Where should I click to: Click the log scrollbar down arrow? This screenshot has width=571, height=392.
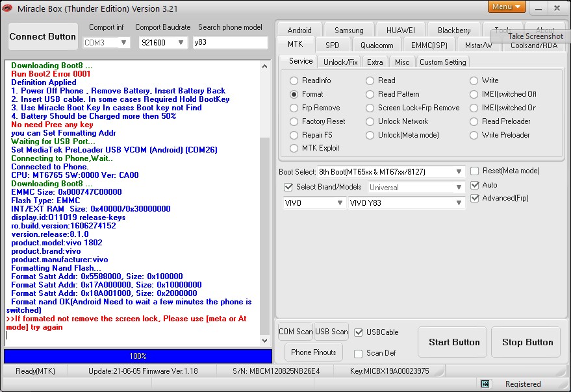265,341
